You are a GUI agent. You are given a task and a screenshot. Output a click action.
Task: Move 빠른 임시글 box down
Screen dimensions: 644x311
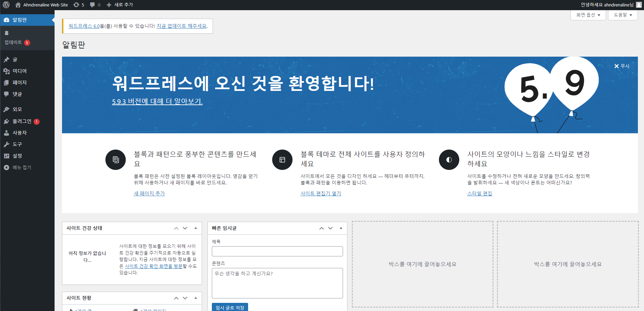tap(330, 228)
